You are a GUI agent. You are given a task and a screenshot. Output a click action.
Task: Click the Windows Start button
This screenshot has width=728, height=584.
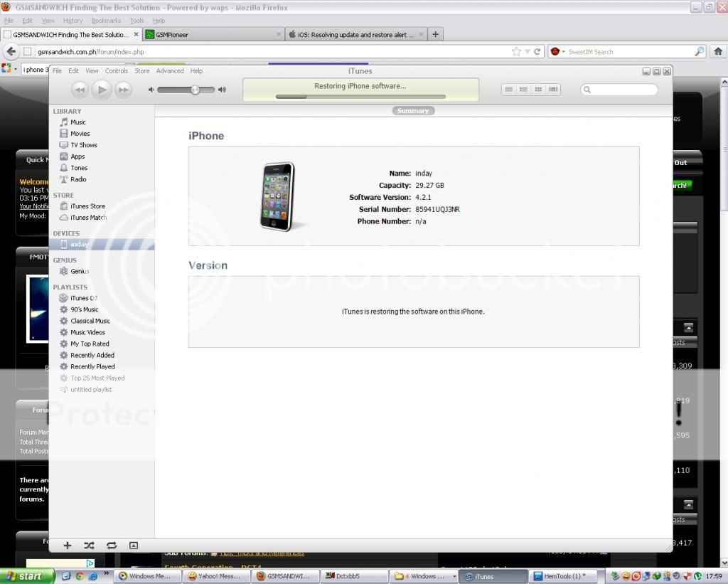tap(27, 576)
